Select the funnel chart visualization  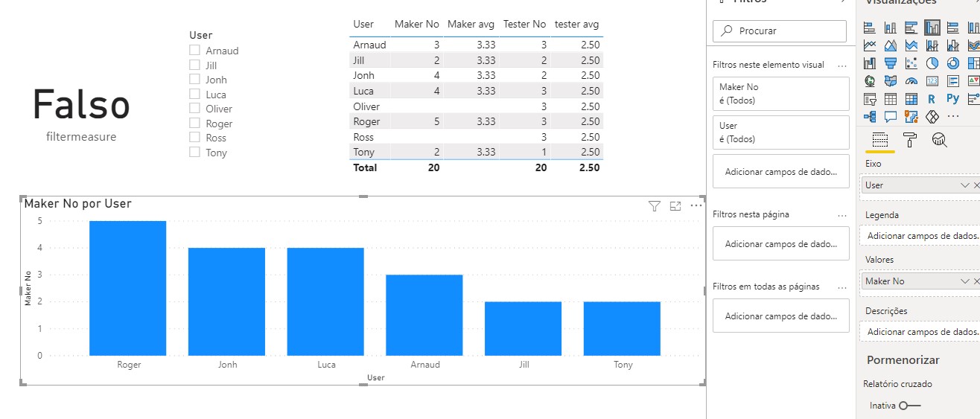click(x=890, y=63)
